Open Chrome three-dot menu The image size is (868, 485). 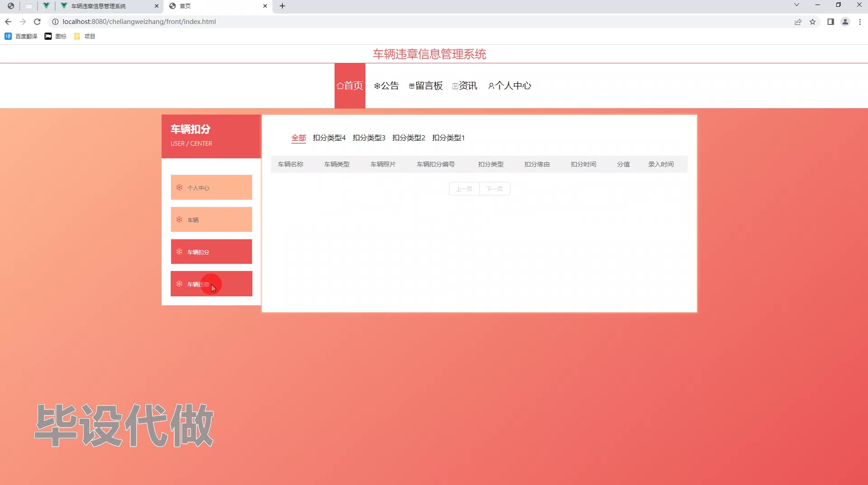[x=860, y=22]
